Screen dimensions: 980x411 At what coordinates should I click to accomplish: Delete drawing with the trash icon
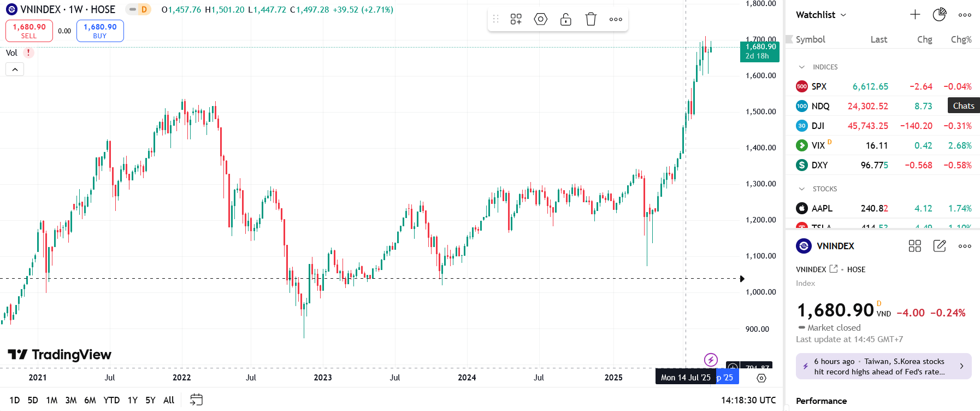pos(591,19)
